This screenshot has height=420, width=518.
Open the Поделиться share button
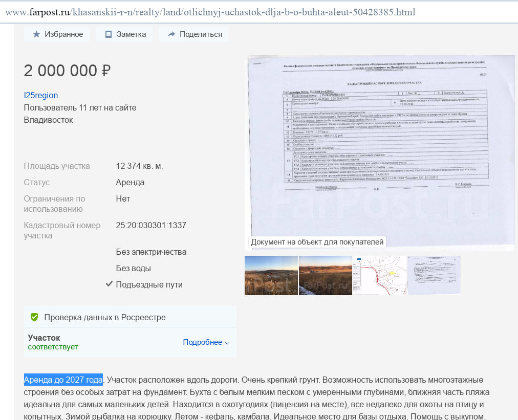point(193,34)
